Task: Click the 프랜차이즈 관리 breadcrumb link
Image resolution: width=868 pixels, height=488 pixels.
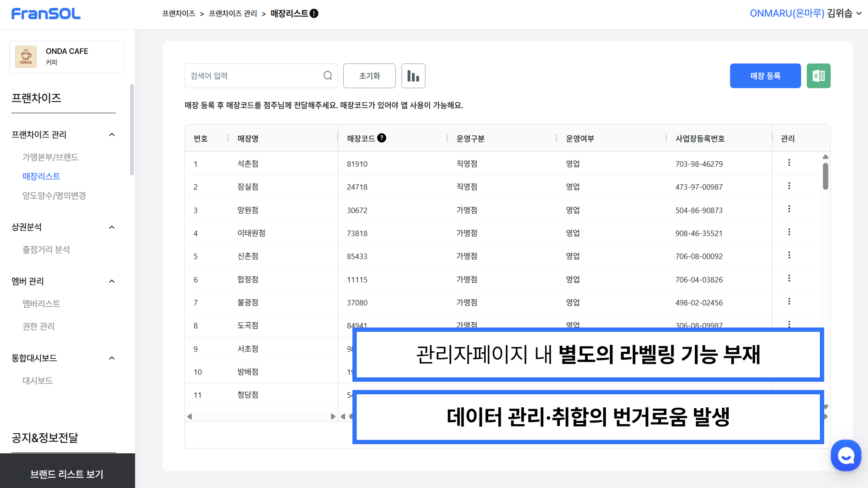Action: 233,13
